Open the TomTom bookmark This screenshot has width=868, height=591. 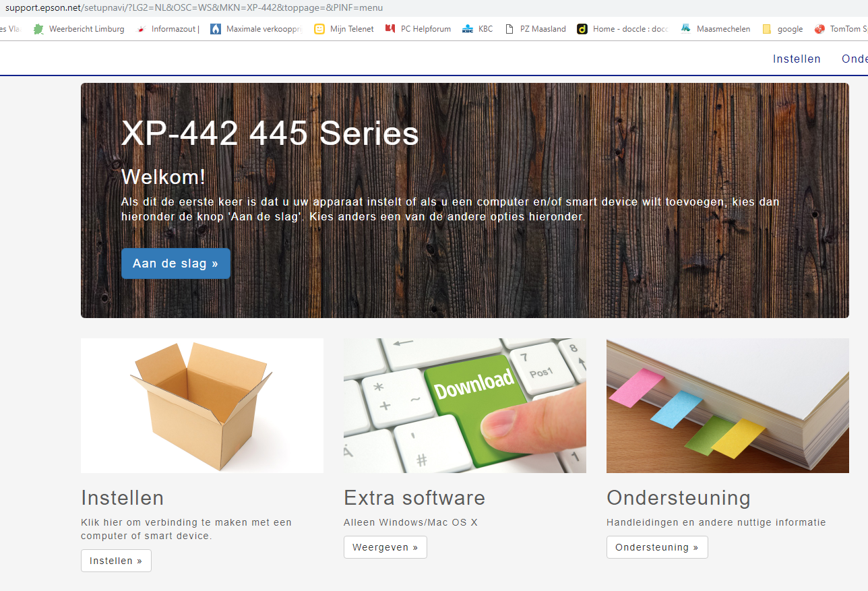coord(841,29)
